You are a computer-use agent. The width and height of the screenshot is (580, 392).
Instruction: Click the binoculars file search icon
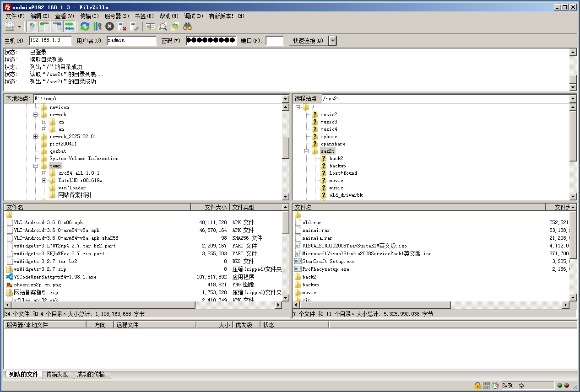tap(187, 27)
